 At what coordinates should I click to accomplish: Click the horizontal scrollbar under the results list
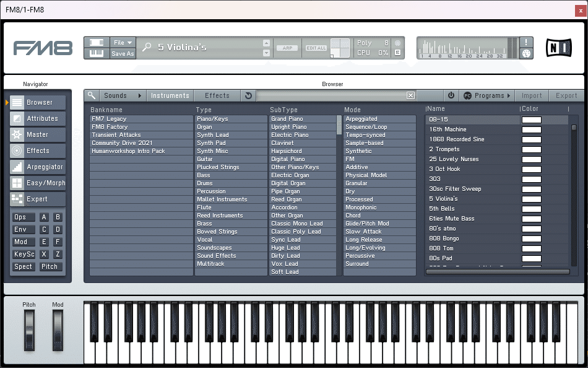498,271
